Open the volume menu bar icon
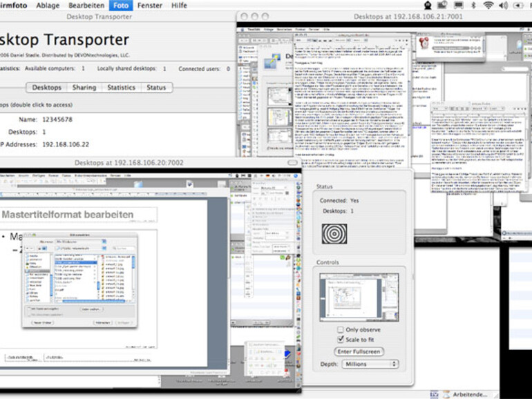Screen dimensions: 532x399 click(503, 5)
